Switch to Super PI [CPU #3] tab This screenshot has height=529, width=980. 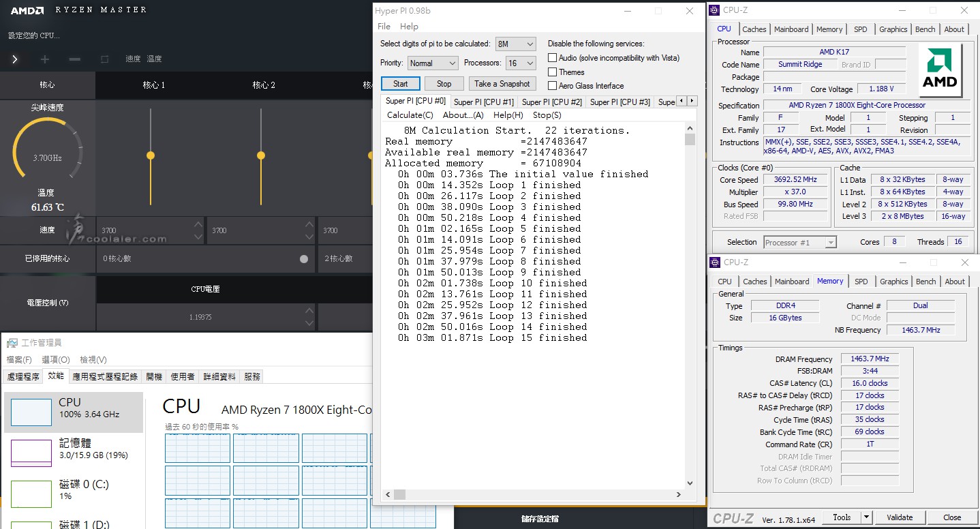(x=620, y=102)
